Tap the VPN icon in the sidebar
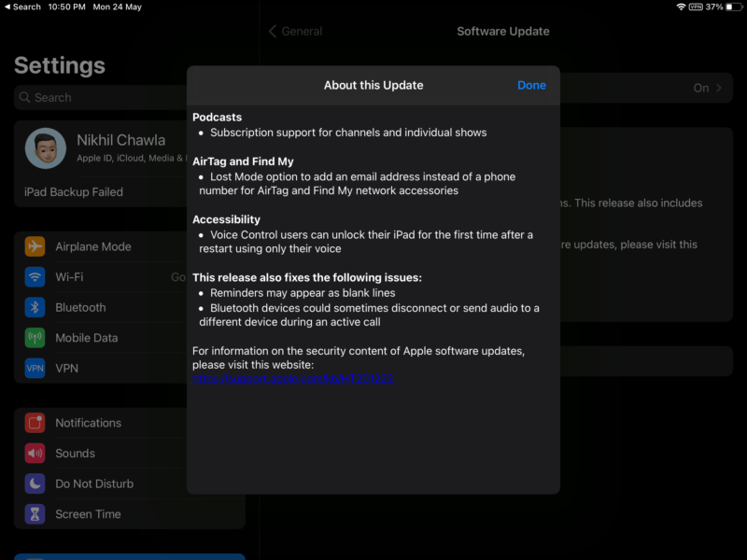 click(x=35, y=368)
